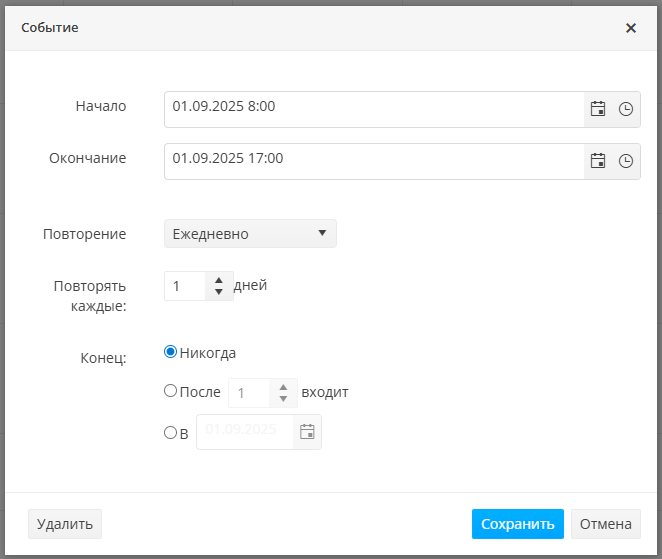Open calendar picker for Начало field
662x559 pixels.
click(598, 109)
